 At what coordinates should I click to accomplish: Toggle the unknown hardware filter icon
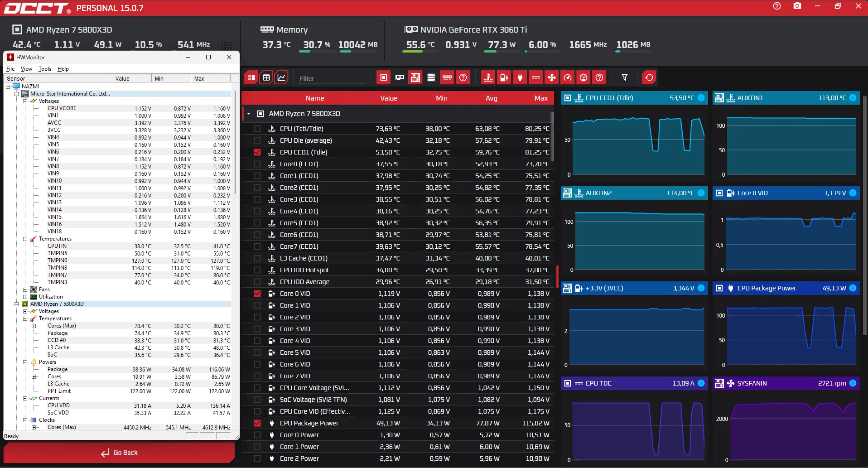click(x=463, y=77)
